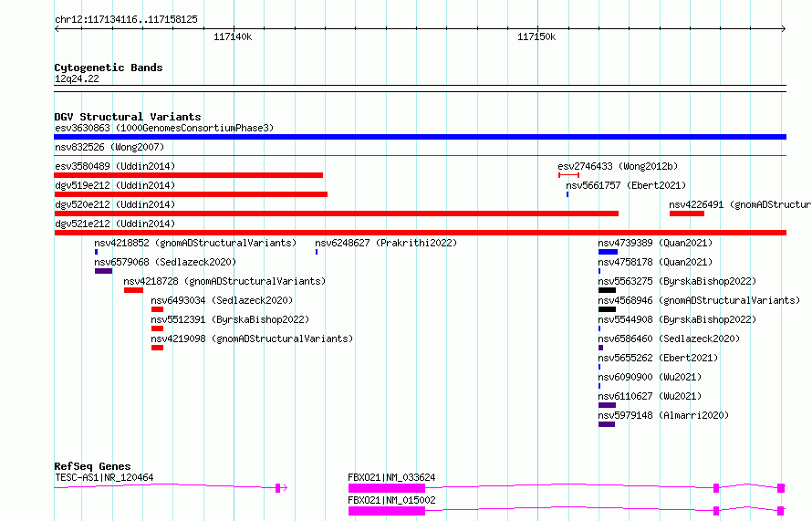Select nsv4739389 (Quan2021) label
Viewport: 812px width, 521px height.
655,243
